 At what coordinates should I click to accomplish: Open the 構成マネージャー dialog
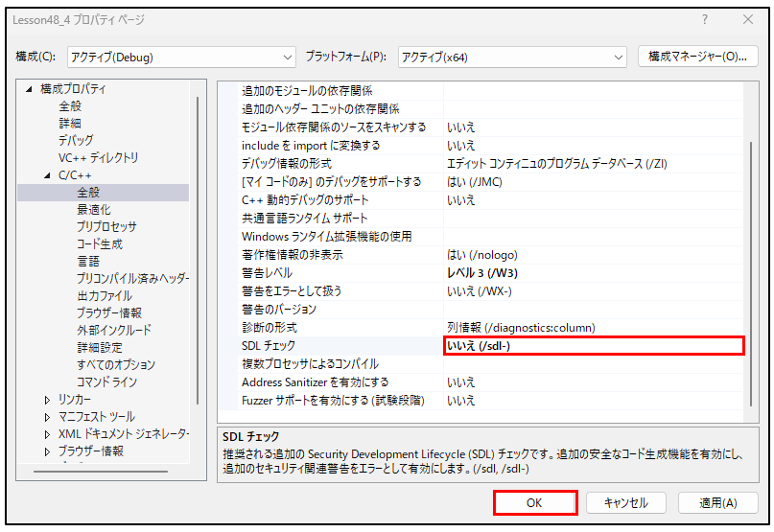point(697,57)
